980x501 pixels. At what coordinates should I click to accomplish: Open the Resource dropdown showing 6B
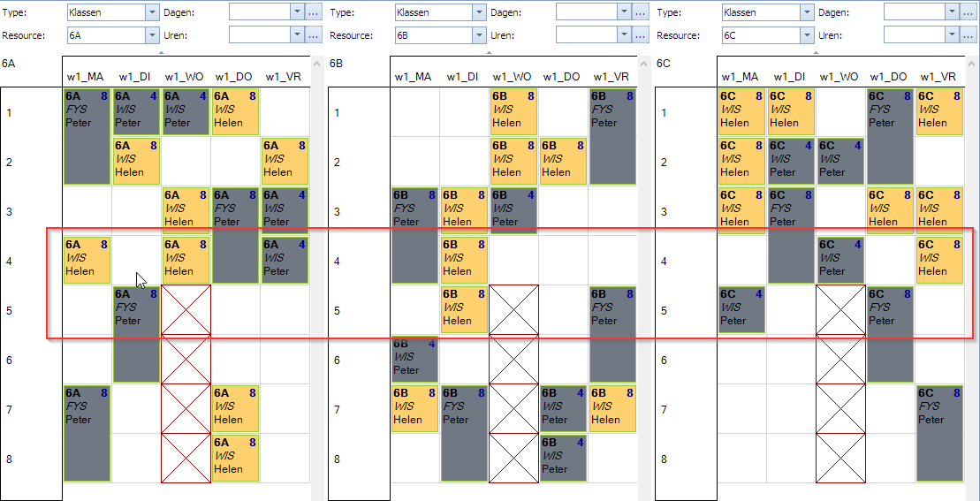(x=479, y=35)
